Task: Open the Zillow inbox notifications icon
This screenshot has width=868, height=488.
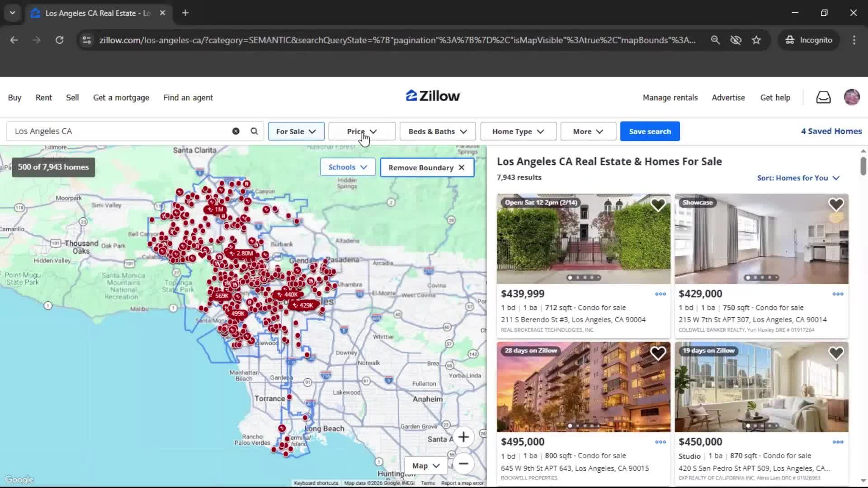Action: click(823, 97)
